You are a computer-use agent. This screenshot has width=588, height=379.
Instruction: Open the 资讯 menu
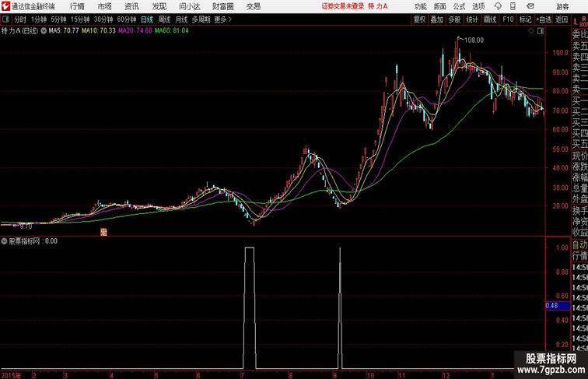pos(131,6)
